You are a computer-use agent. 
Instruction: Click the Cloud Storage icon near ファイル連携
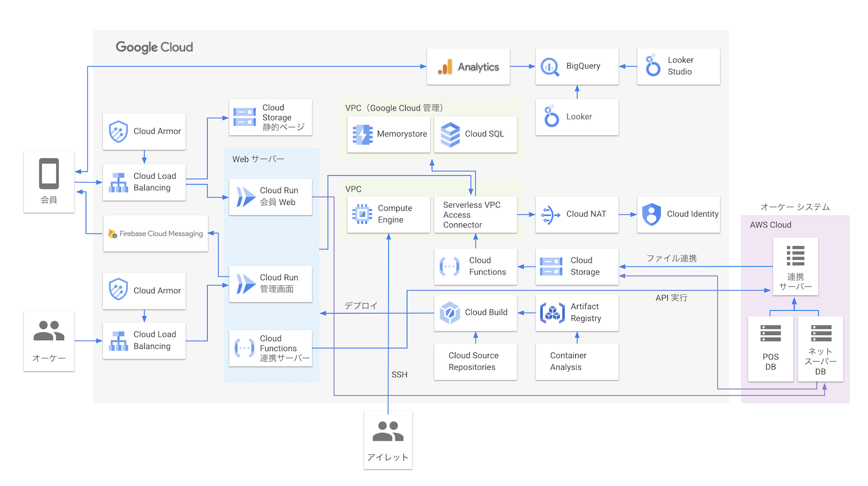[551, 266]
